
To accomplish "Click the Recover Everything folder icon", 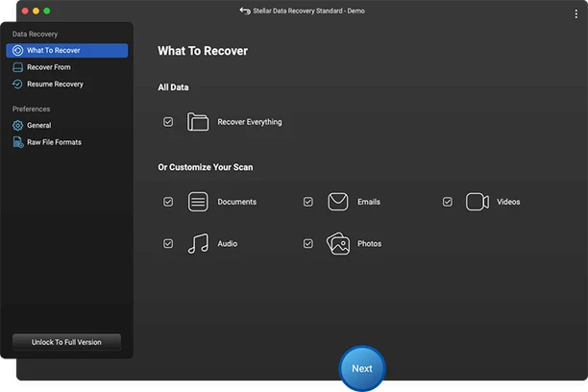I will pyautogui.click(x=198, y=122).
